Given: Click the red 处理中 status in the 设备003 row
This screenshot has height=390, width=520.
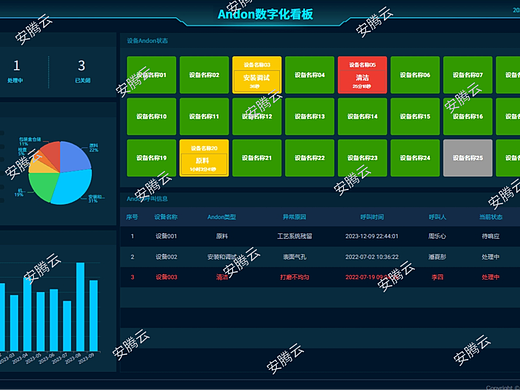Looking at the screenshot, I should coord(491,277).
